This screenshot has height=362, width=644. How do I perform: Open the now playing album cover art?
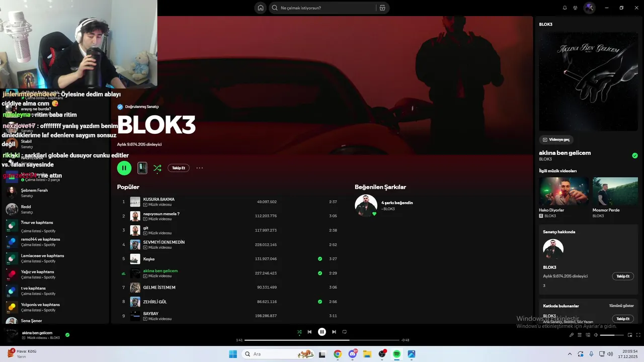pyautogui.click(x=589, y=82)
